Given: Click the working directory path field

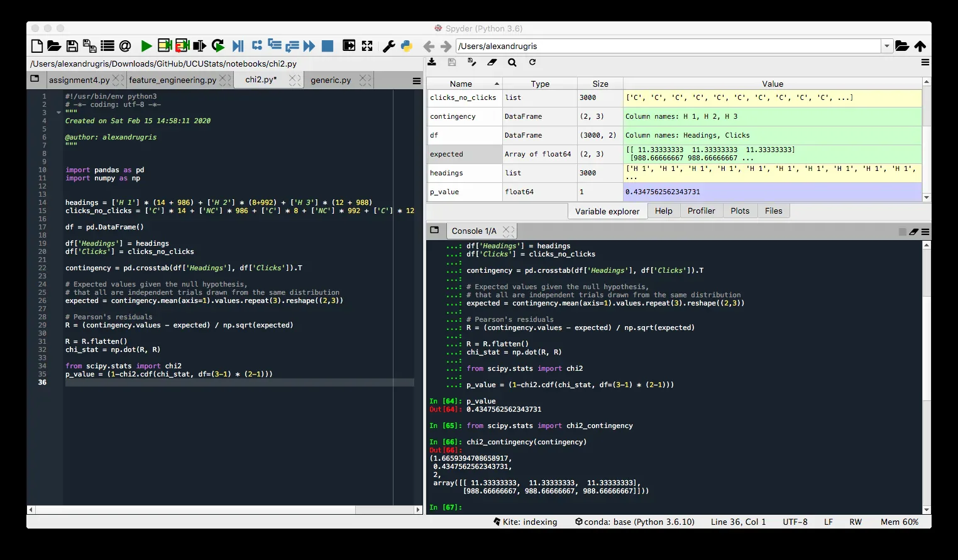Looking at the screenshot, I should tap(669, 46).
